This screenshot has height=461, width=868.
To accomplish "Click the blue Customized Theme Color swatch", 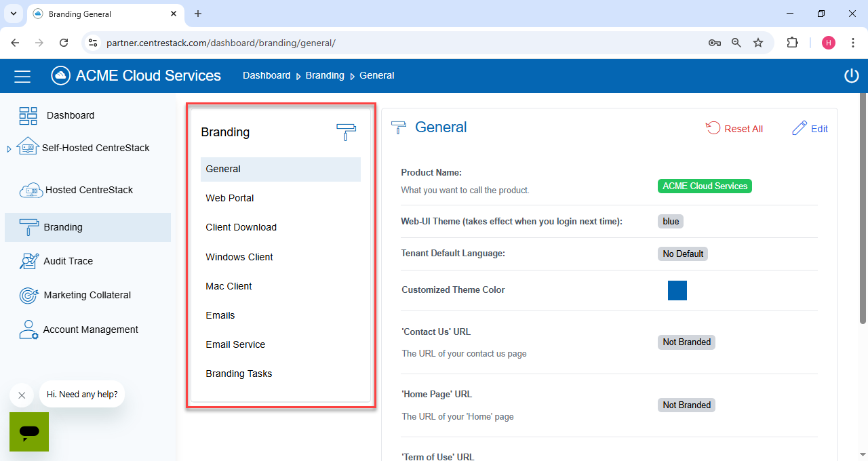I will [x=677, y=290].
